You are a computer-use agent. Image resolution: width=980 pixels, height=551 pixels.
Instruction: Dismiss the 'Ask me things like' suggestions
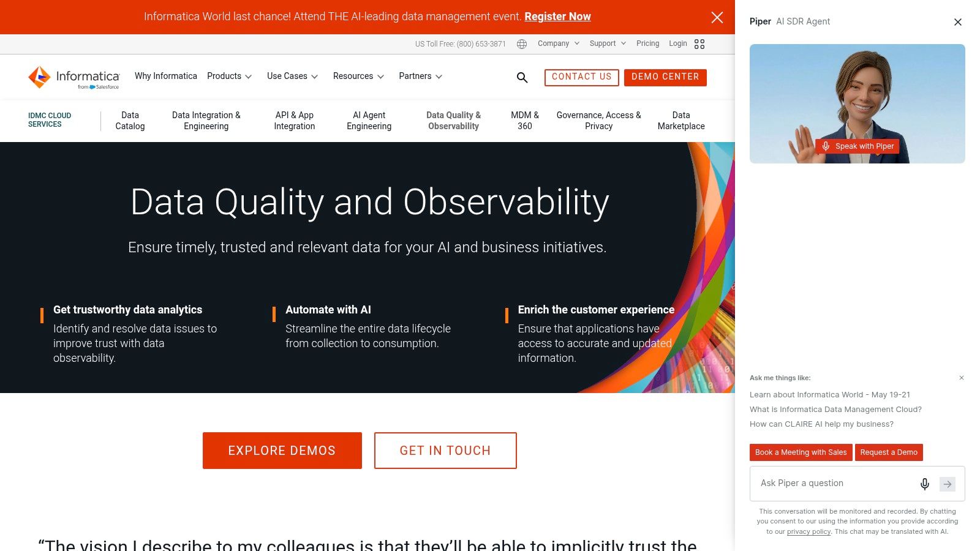(x=962, y=378)
